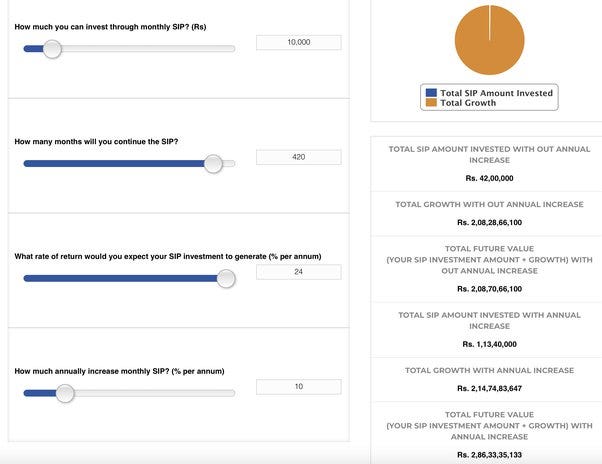Select the Rs. 2,08,28,66,100 total growth value
This screenshot has width=602, height=464.
[489, 222]
